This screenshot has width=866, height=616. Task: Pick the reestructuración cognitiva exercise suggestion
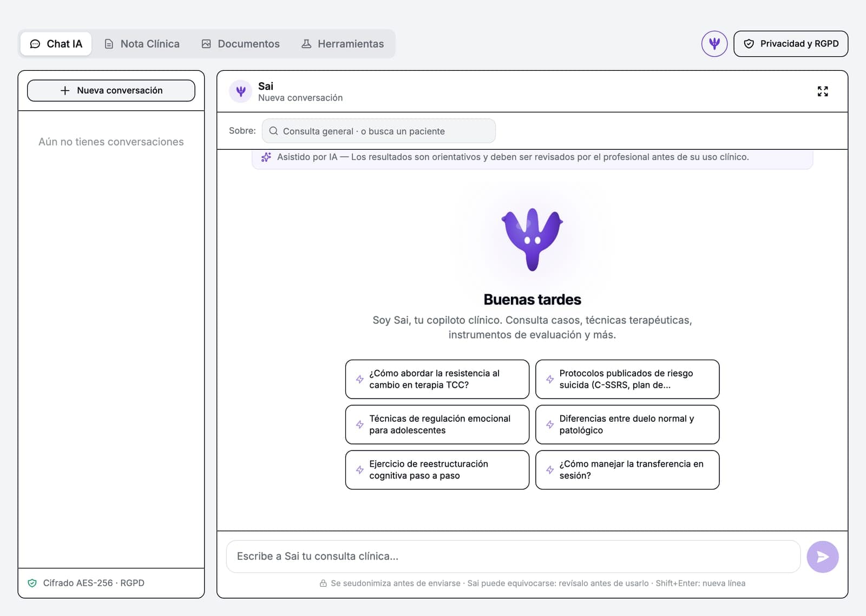tap(437, 470)
